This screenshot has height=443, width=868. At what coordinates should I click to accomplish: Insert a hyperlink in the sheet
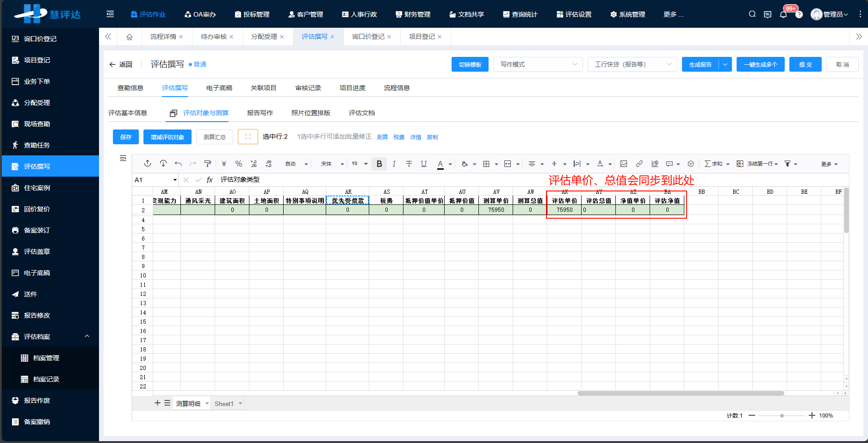click(x=639, y=163)
